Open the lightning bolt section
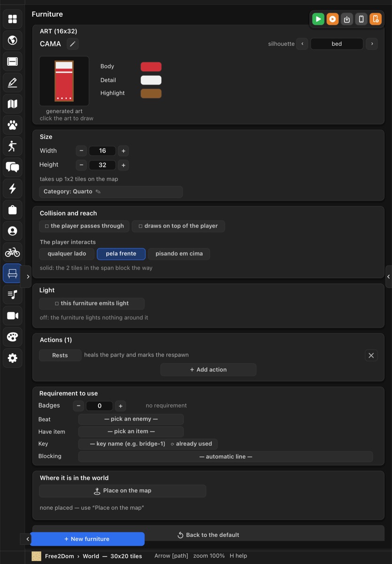 pos(13,188)
